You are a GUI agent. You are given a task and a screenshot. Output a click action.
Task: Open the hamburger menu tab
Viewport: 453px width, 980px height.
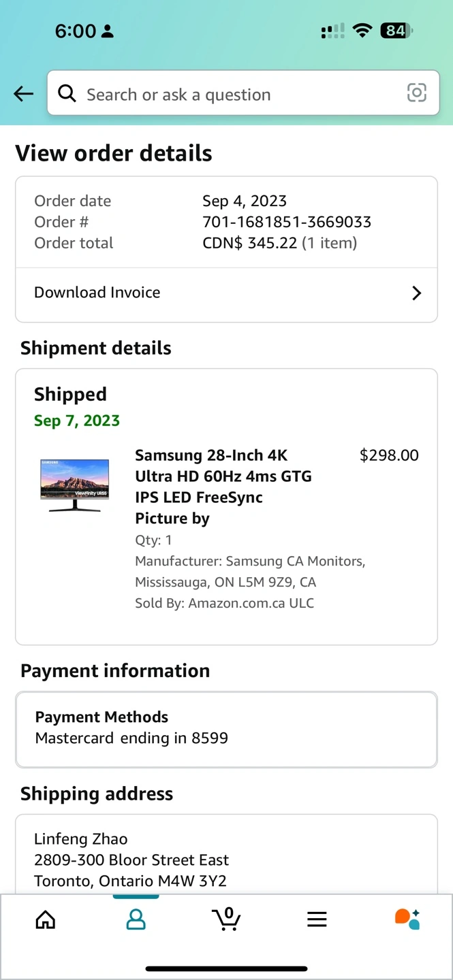pyautogui.click(x=317, y=919)
